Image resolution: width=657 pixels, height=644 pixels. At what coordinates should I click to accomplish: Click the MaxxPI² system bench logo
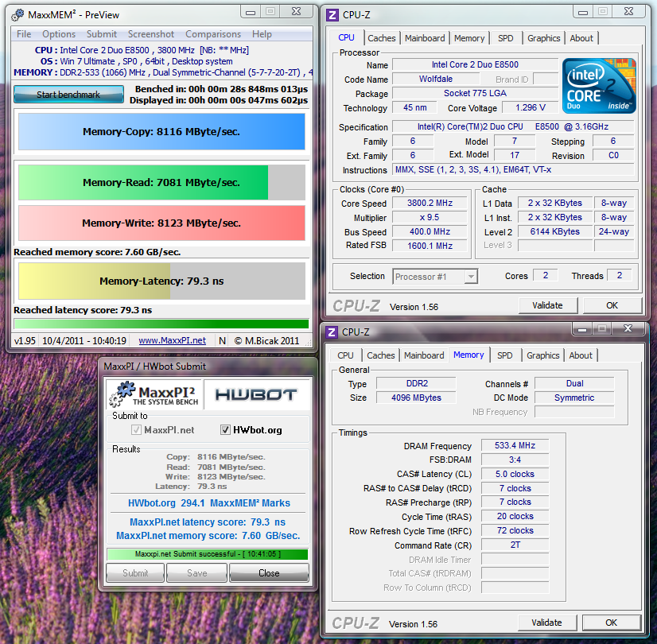[x=154, y=394]
